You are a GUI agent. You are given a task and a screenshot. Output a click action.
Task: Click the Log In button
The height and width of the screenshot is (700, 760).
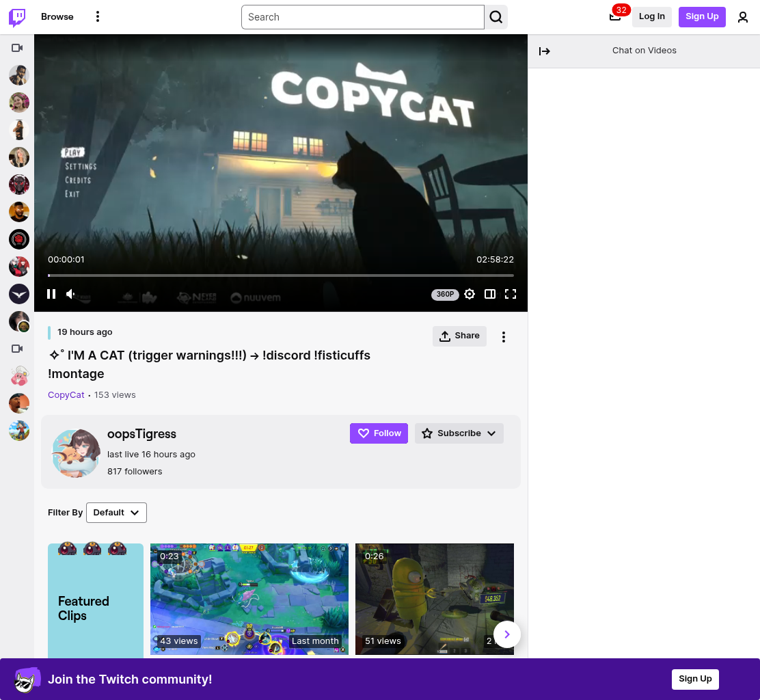click(x=651, y=16)
